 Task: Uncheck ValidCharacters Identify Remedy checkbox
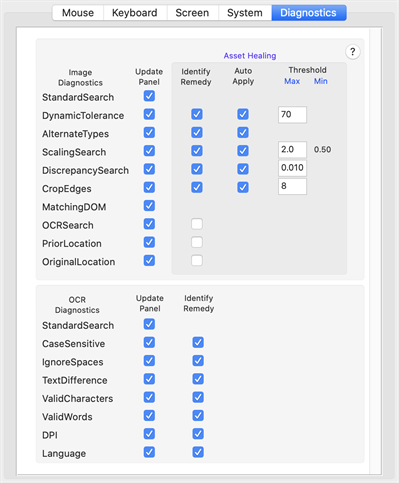[198, 398]
